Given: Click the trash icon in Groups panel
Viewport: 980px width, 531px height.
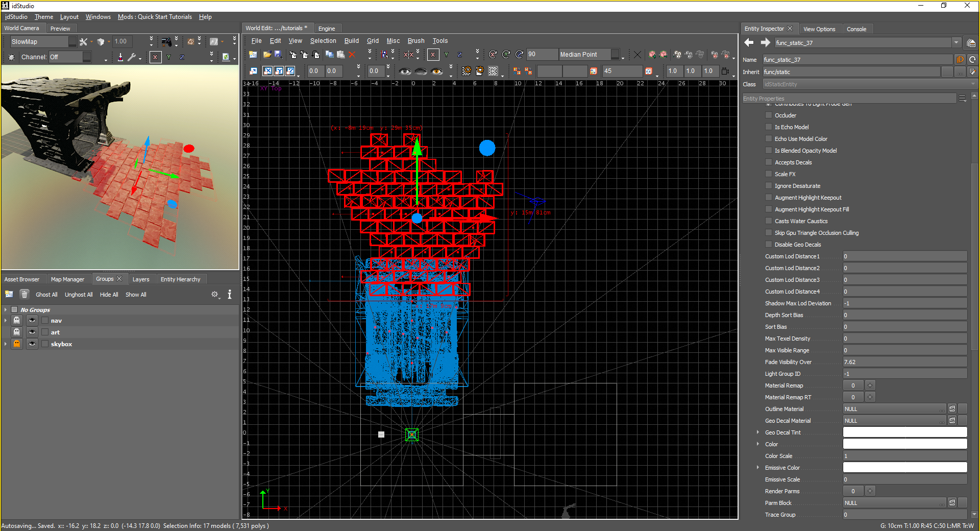Looking at the screenshot, I should (24, 295).
